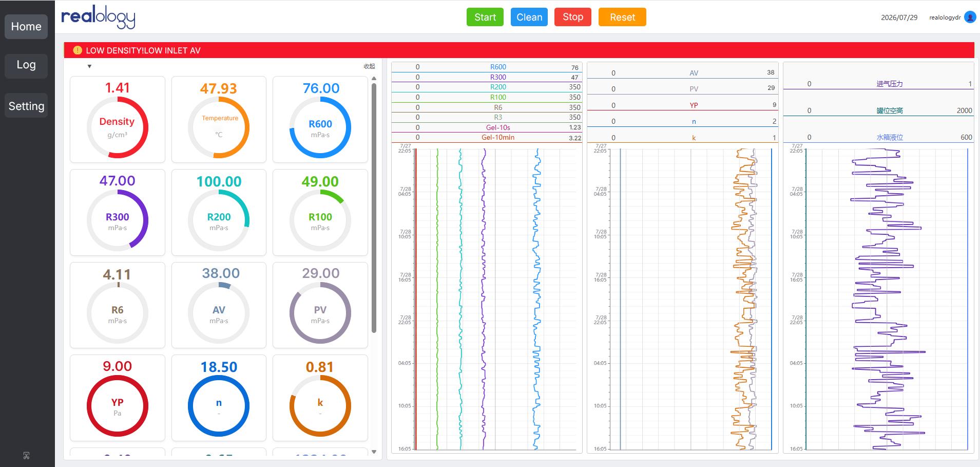Collapse the gauge panel via 收起
This screenshot has width=980, height=467.
pos(369,66)
